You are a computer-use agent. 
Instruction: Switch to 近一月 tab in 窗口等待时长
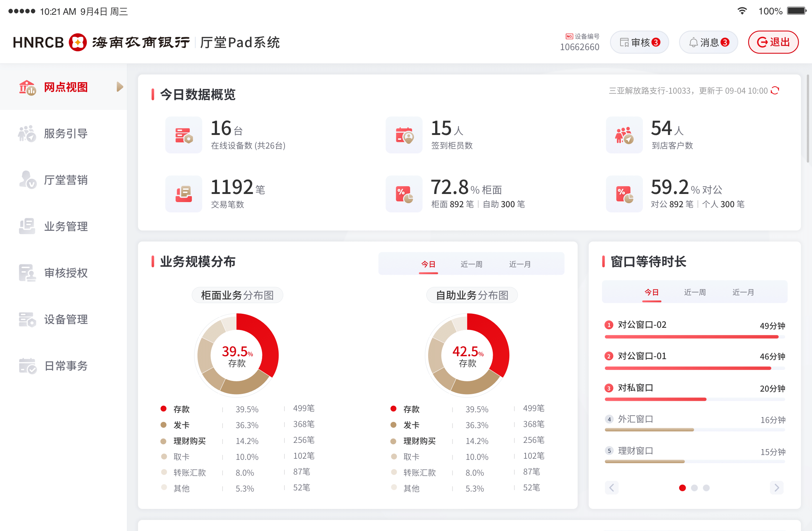(742, 292)
